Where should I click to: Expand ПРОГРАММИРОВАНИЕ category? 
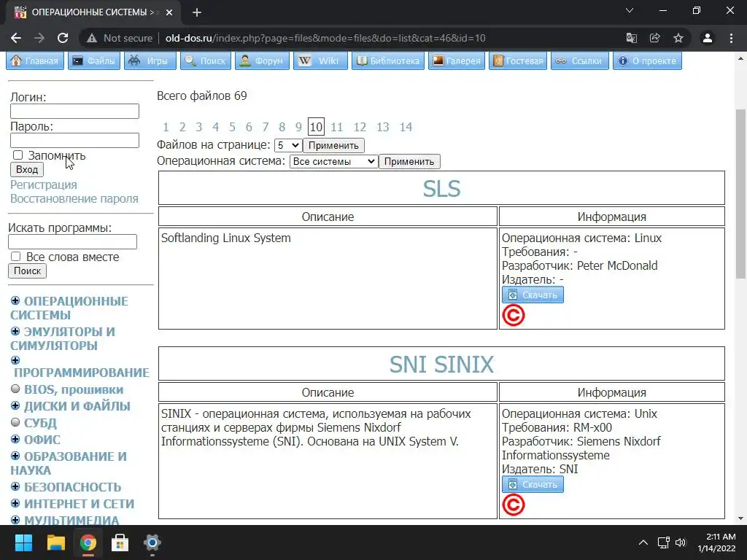(x=15, y=360)
